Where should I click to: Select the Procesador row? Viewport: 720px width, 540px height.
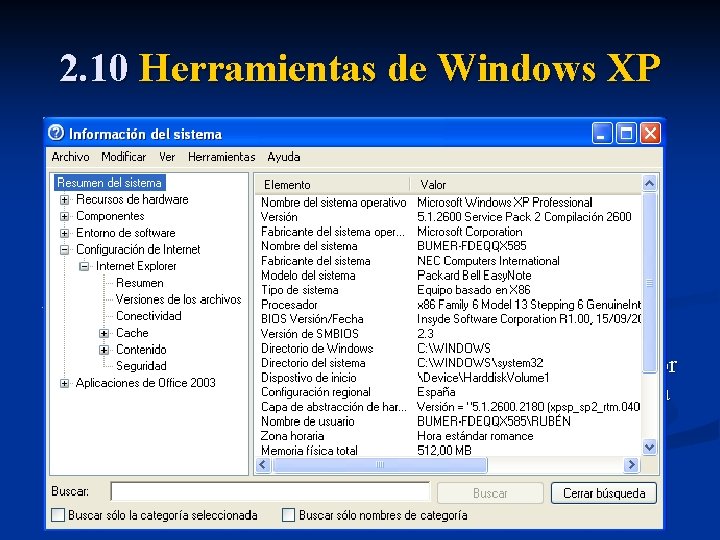pos(448,304)
